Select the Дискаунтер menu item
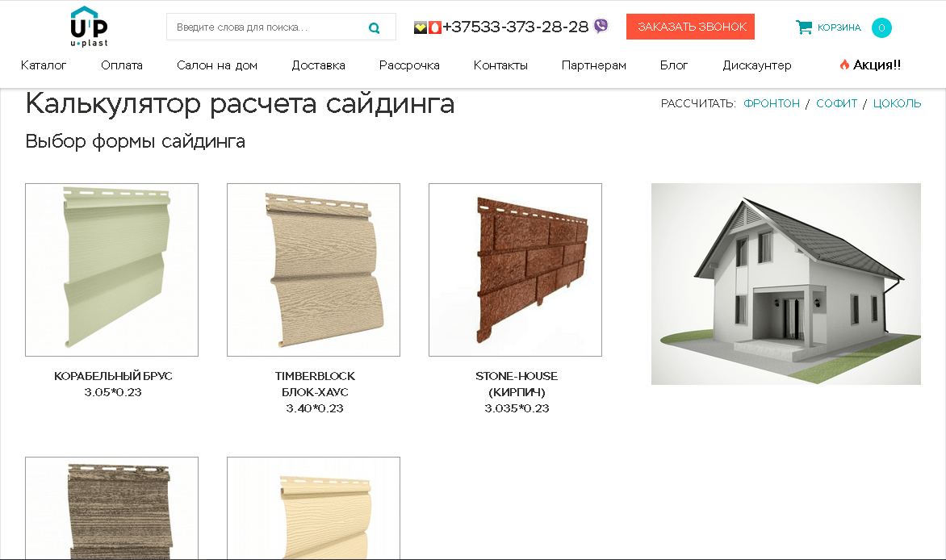Viewport: 946px width, 560px height. click(757, 65)
